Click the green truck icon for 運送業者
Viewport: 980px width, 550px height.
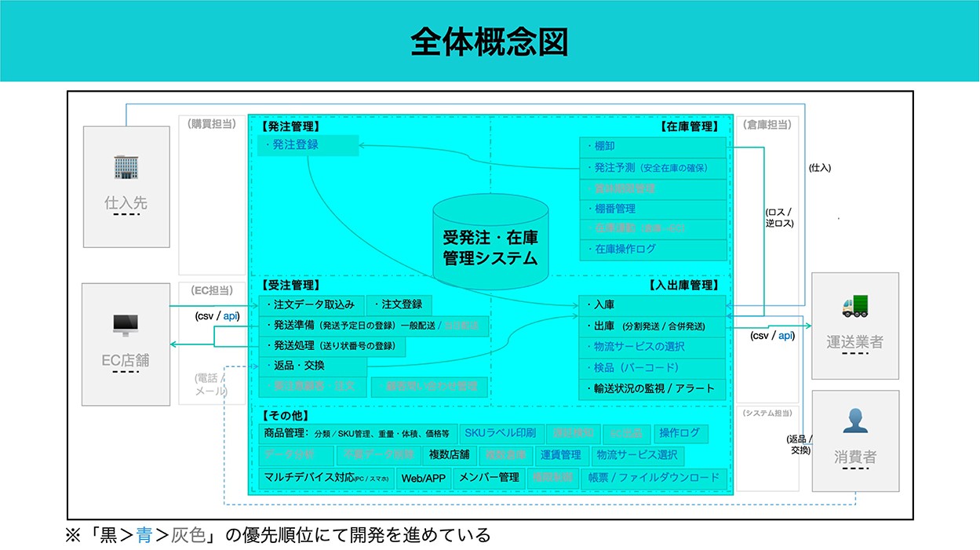(x=854, y=305)
